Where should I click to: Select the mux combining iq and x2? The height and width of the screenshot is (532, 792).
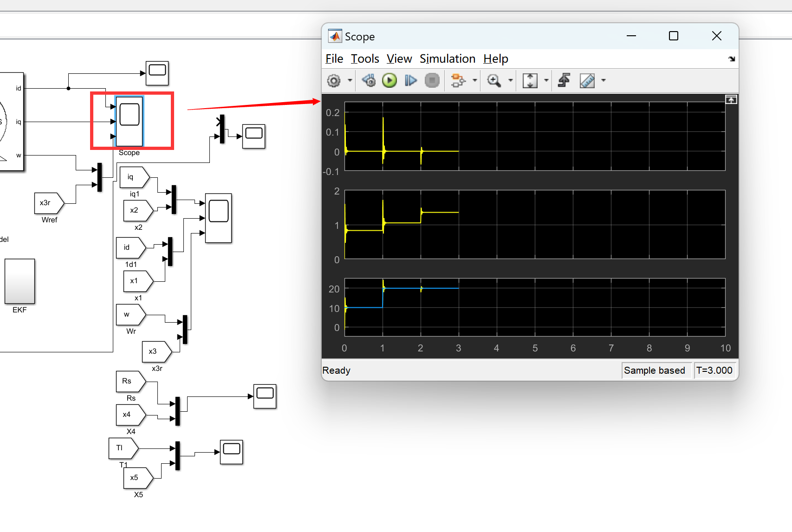tap(174, 200)
